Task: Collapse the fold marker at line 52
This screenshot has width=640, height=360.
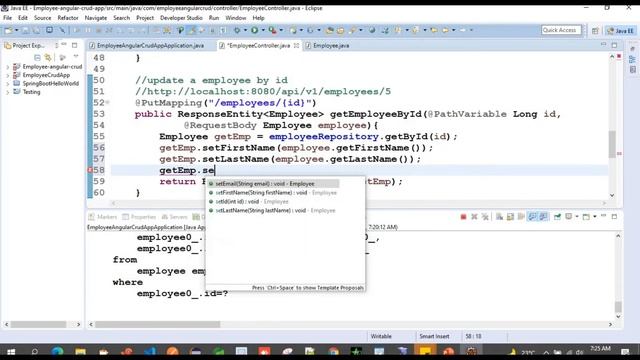Action: pos(107,102)
